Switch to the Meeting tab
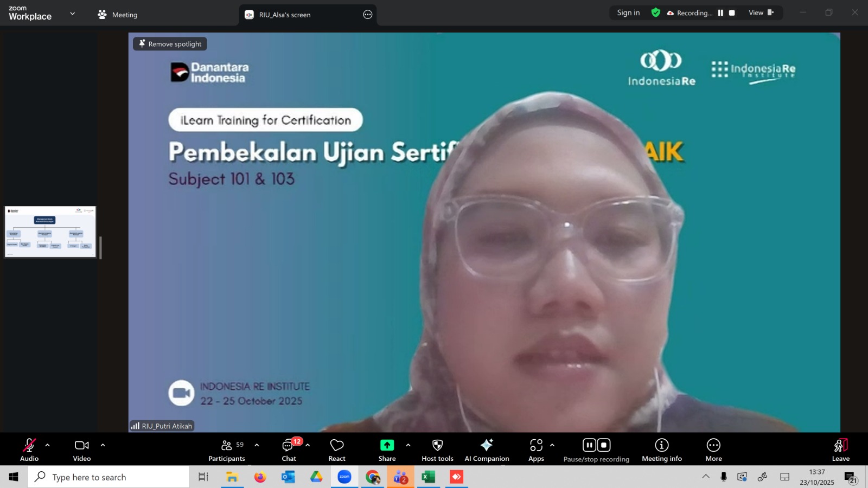The height and width of the screenshot is (488, 868). [118, 15]
